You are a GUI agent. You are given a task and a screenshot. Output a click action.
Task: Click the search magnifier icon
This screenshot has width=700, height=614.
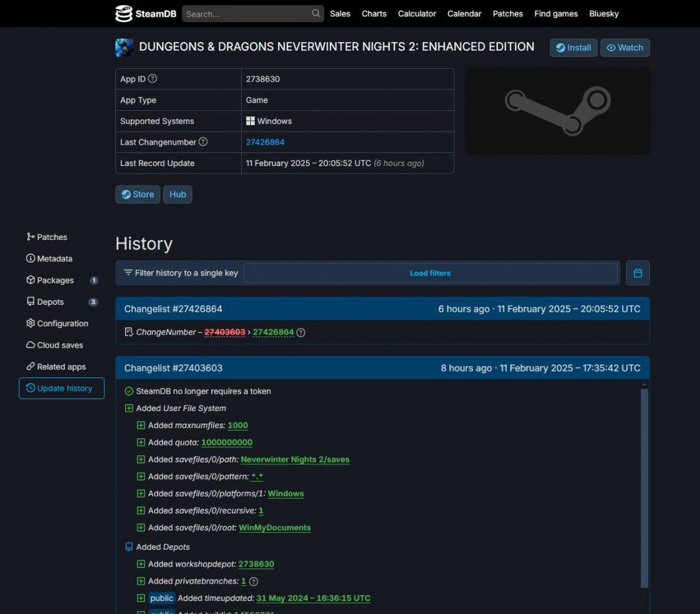point(316,14)
